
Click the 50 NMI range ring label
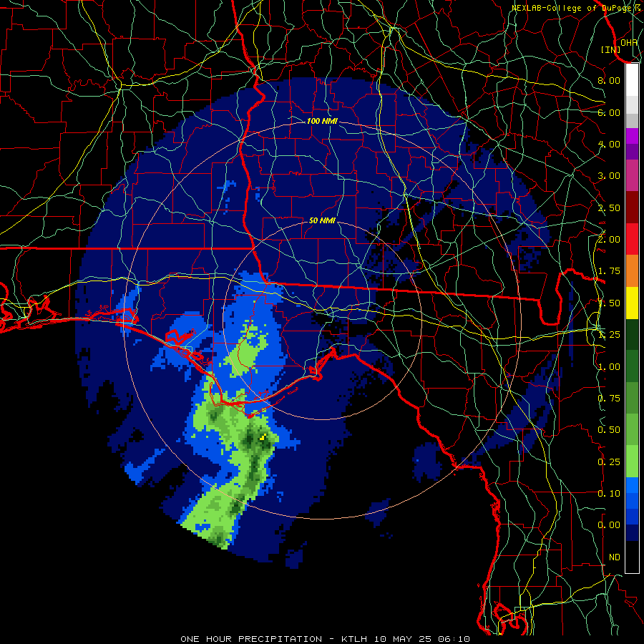(322, 220)
